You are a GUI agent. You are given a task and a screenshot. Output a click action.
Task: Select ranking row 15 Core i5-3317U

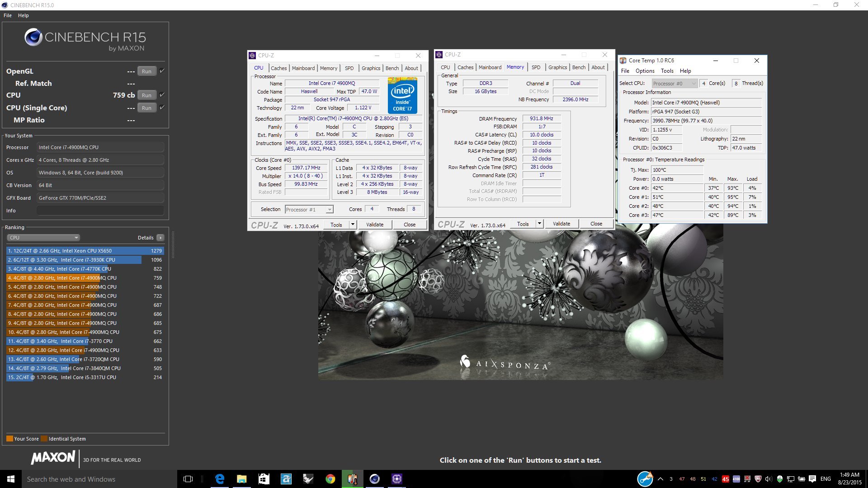click(x=85, y=377)
